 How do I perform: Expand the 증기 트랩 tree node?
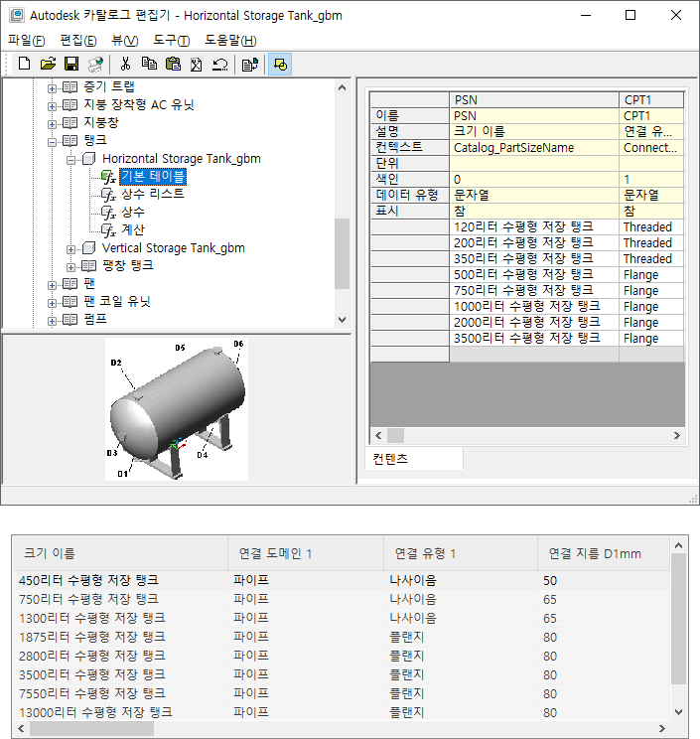[x=52, y=88]
